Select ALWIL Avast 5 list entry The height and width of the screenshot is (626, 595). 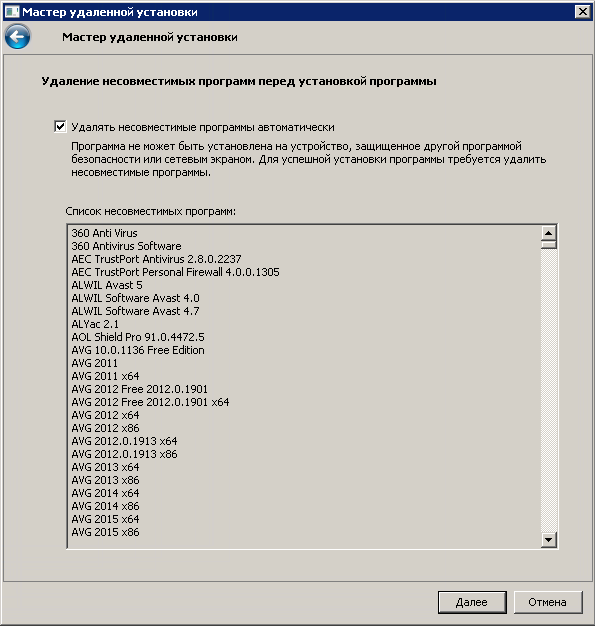107,285
